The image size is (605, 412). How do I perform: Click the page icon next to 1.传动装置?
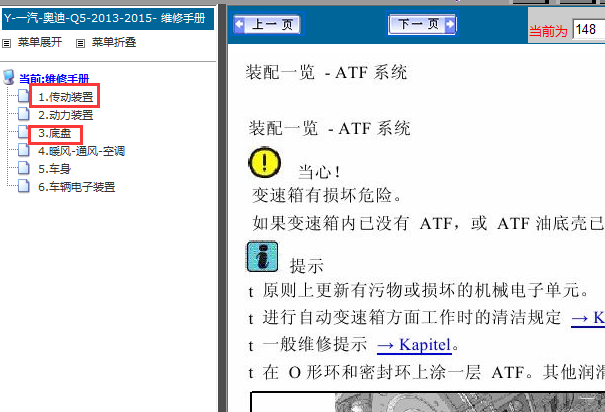pyautogui.click(x=24, y=96)
